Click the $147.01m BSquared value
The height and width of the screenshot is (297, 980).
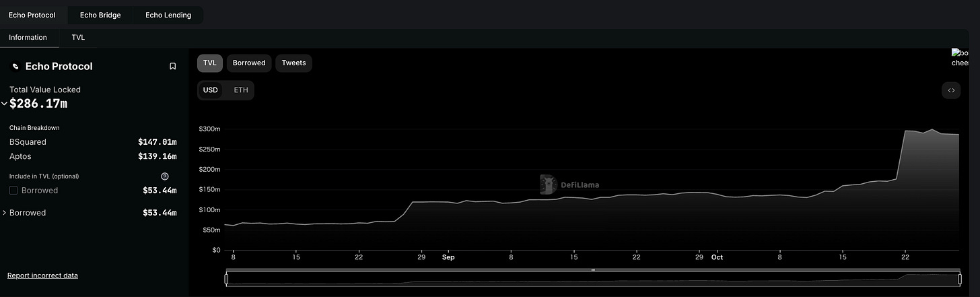tap(157, 142)
